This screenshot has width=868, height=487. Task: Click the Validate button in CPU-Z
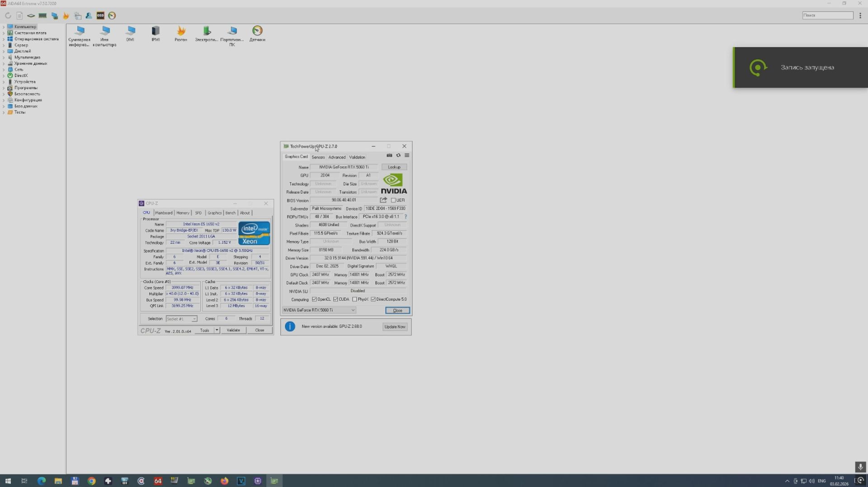pyautogui.click(x=233, y=330)
